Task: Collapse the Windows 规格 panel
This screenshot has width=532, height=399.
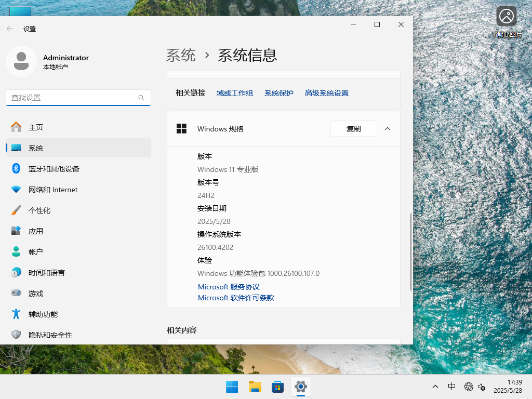Action: click(387, 129)
